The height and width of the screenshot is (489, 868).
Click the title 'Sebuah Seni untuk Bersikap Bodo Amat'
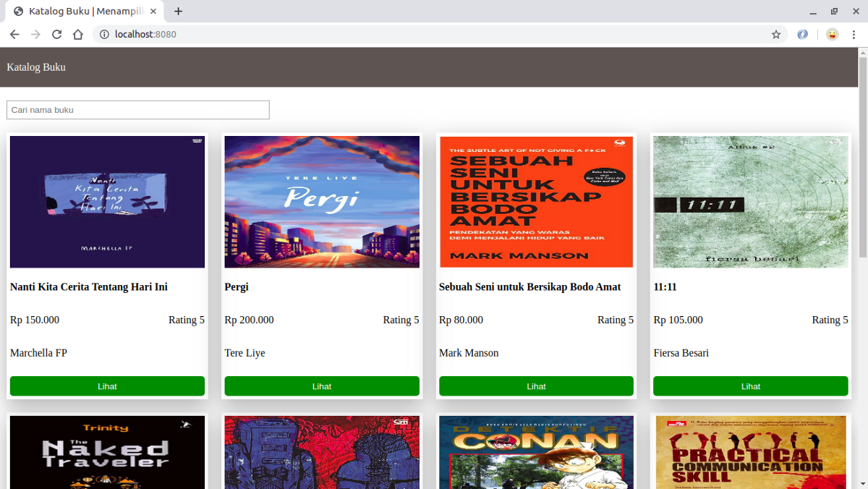click(530, 287)
